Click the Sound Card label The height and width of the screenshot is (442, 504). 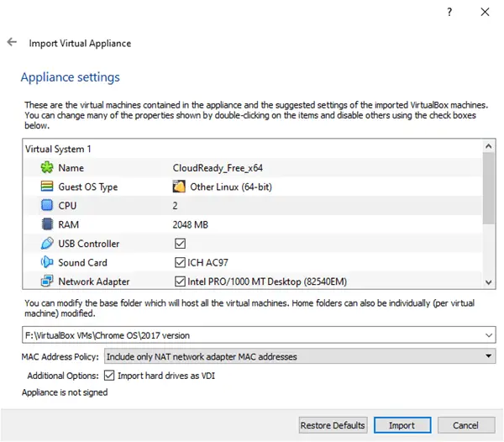[x=82, y=262]
